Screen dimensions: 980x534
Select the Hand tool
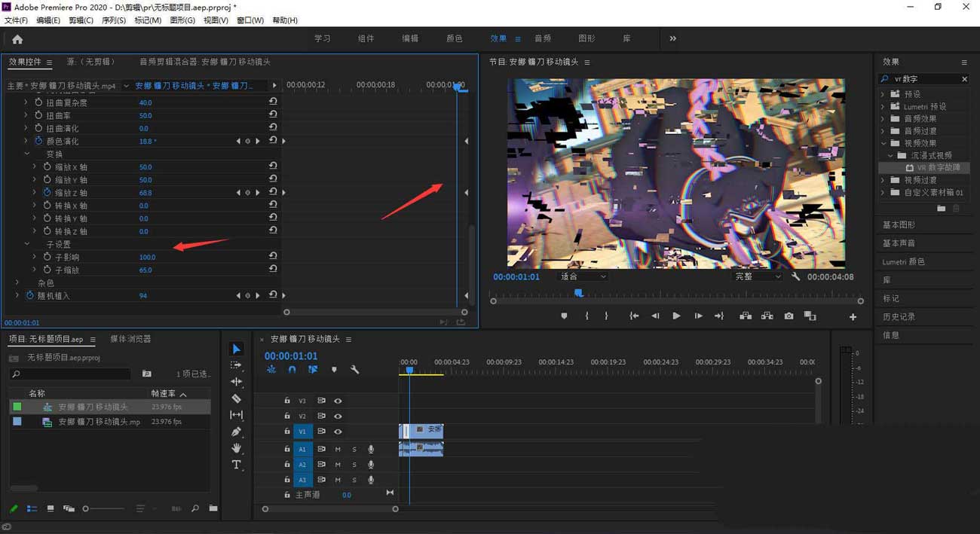[x=236, y=448]
